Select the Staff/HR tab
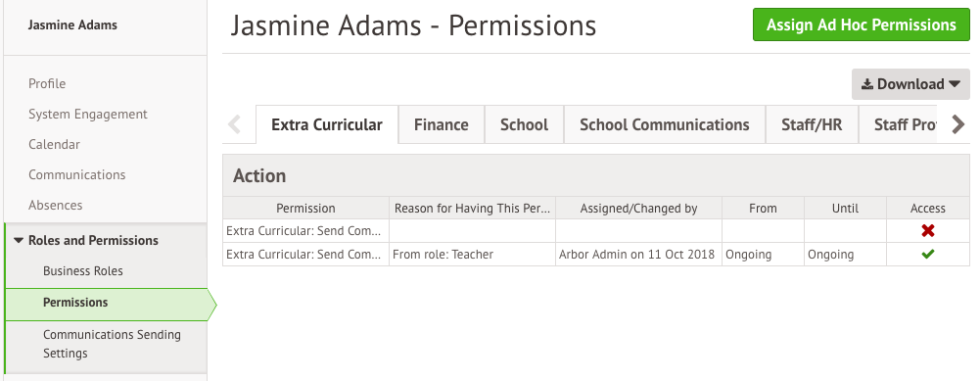Viewport: 980px width, 381px height. click(812, 124)
